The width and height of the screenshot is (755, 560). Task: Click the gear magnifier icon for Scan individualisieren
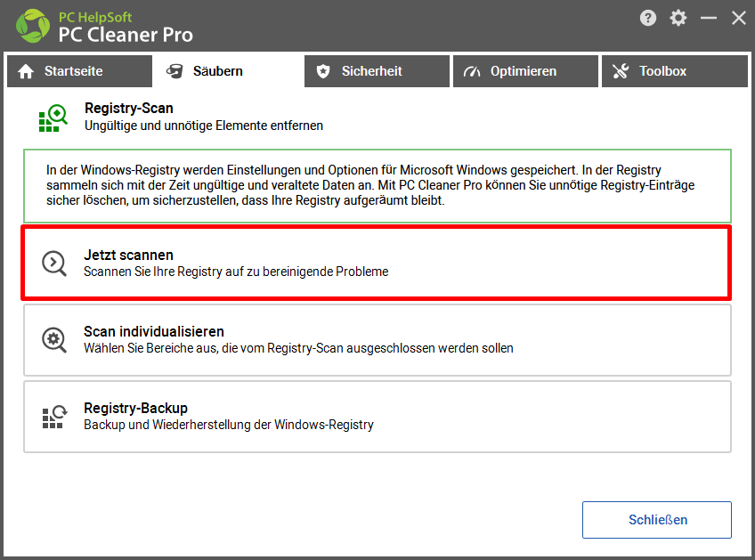tap(54, 340)
